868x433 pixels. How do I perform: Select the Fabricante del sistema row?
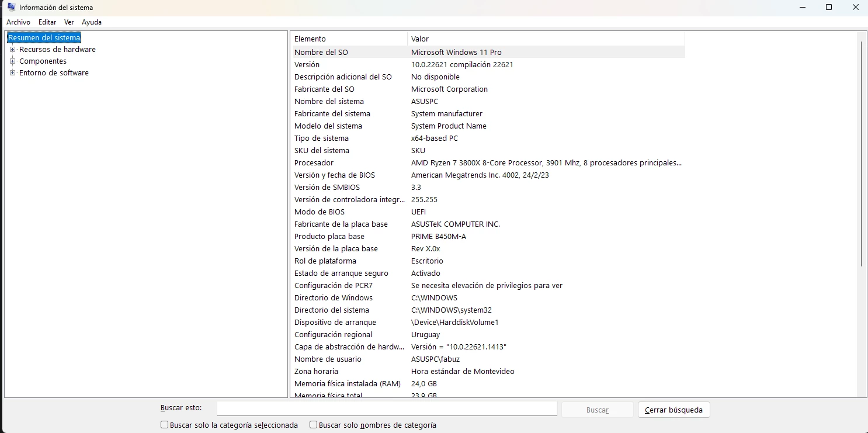click(488, 113)
